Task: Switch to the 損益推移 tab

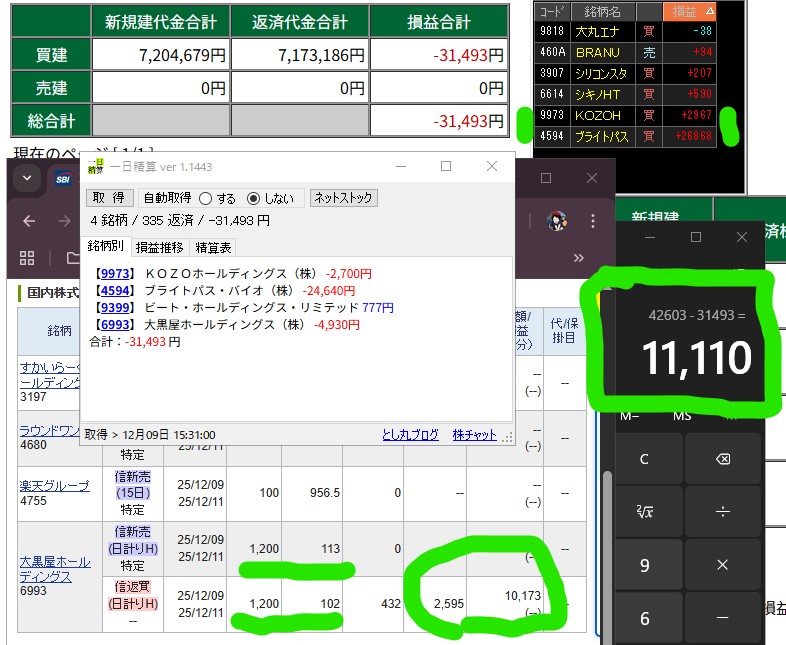Action: pos(158,247)
